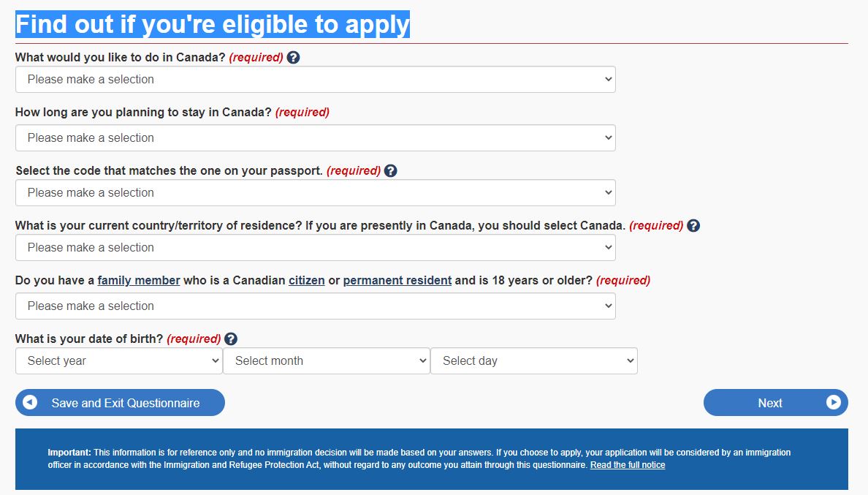Open the 'family member' link
868x495 pixels.
(x=139, y=281)
